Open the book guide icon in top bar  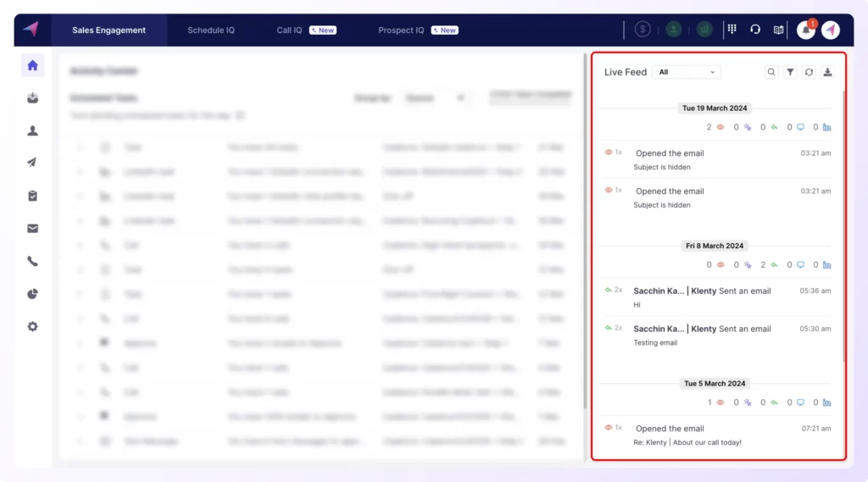coord(778,30)
